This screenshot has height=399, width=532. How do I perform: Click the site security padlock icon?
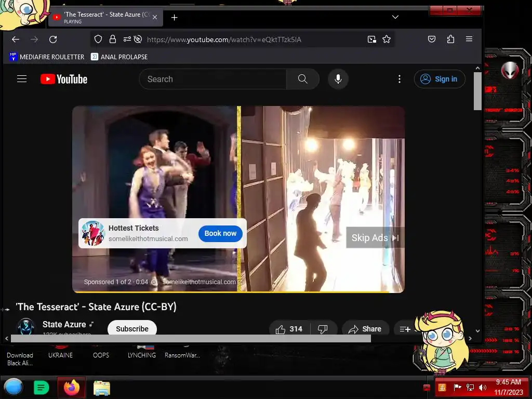pos(113,39)
